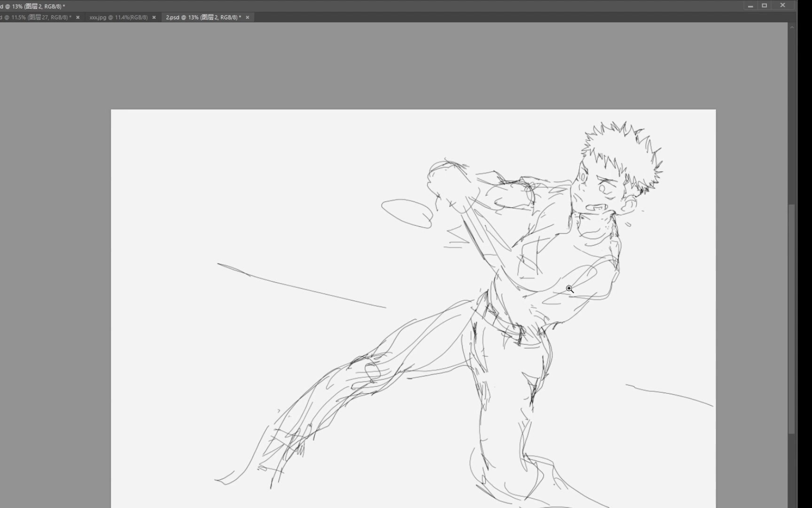Screen dimensions: 812x508
Task: Switch to the xxx.jpg document tab
Action: 118,17
